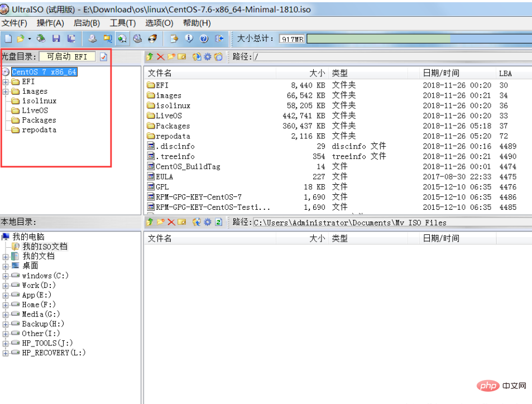Image resolution: width=532 pixels, height=404 pixels.
Task: Click the 917MB total size field
Action: pyautogui.click(x=292, y=39)
